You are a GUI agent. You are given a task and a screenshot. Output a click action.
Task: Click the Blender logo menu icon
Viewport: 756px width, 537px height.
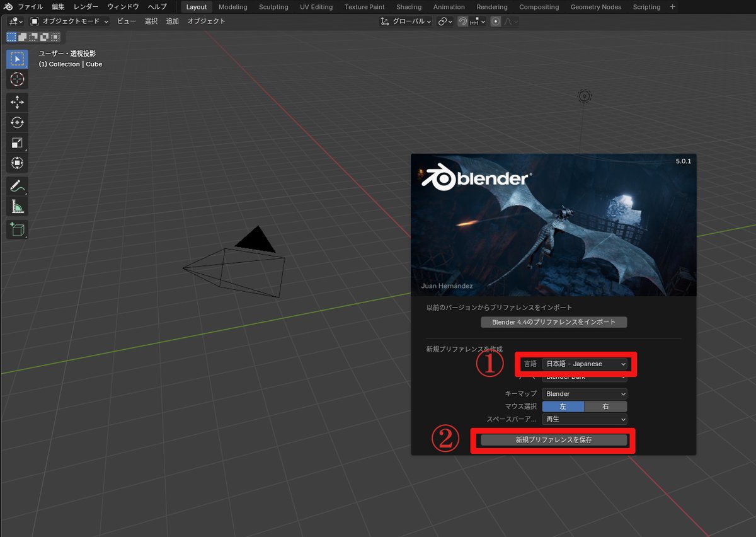pos(8,7)
